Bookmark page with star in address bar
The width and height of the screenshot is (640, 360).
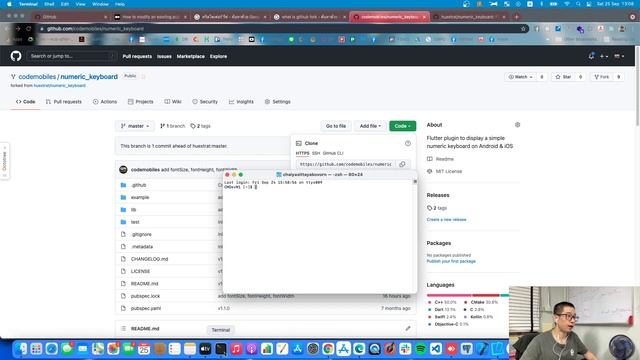(523, 29)
